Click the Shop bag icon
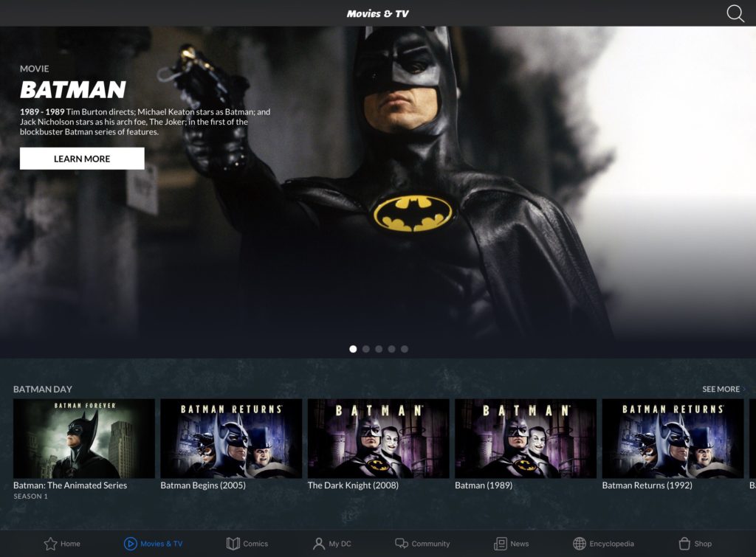 click(684, 544)
